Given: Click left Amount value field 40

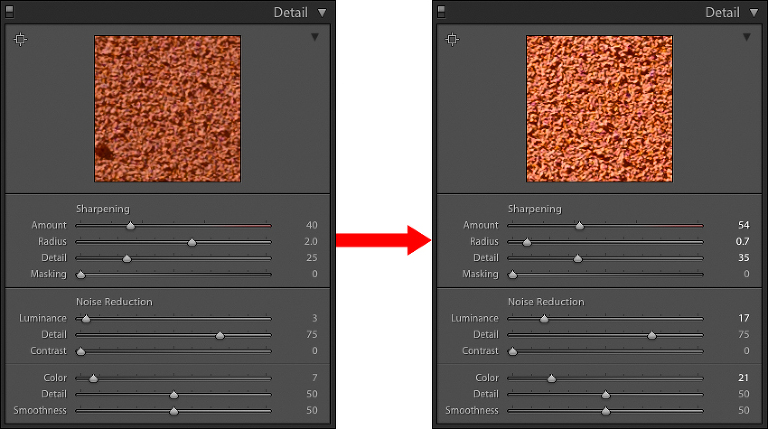Looking at the screenshot, I should pyautogui.click(x=312, y=225).
